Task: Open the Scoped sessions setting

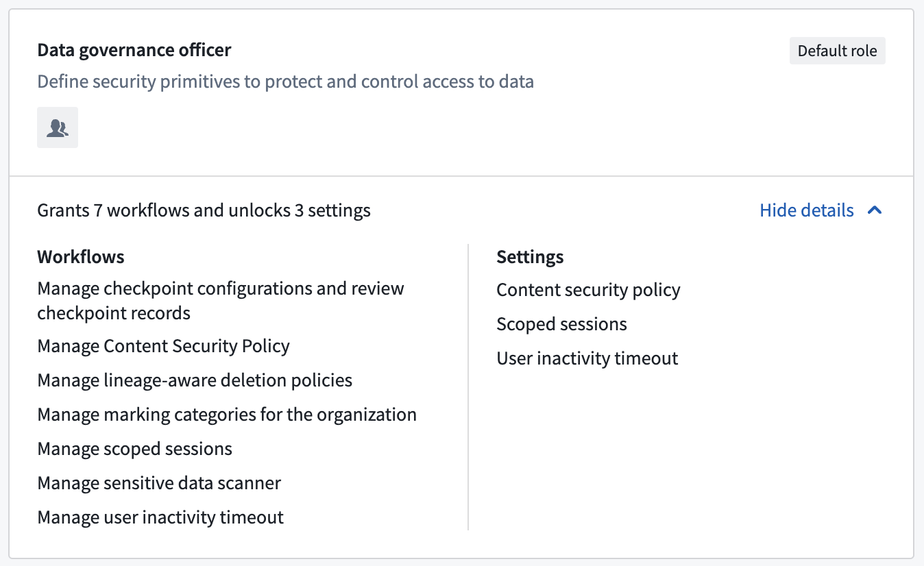Action: pyautogui.click(x=561, y=324)
